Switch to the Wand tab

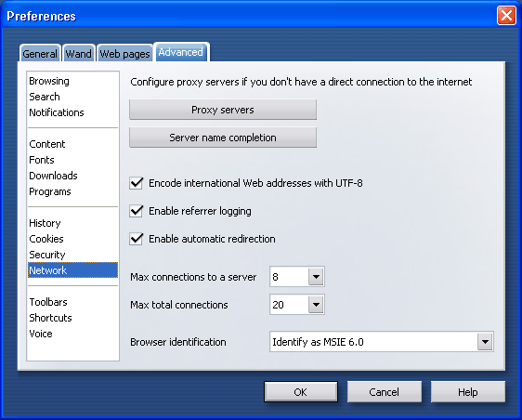coord(79,53)
